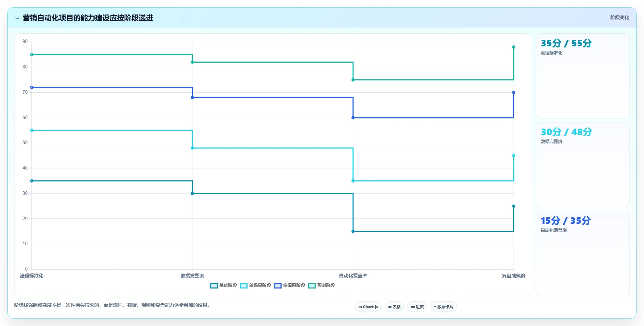Click the 表格 tag's square icon
Image resolution: width=644 pixels, height=326 pixels.
[390, 307]
